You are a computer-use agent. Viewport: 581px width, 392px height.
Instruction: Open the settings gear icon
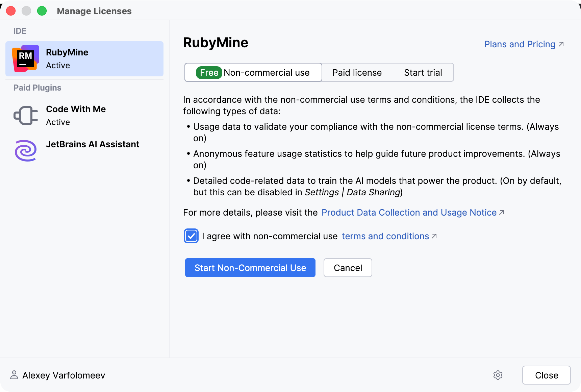(x=498, y=375)
